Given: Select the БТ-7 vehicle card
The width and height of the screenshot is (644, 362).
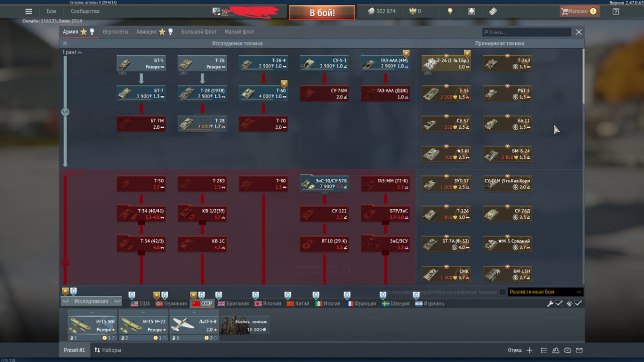Looking at the screenshot, I should [x=141, y=93].
